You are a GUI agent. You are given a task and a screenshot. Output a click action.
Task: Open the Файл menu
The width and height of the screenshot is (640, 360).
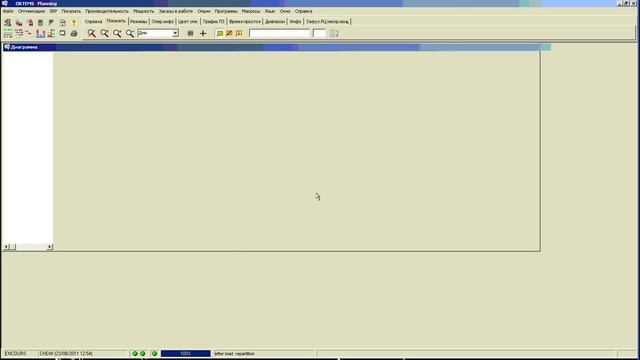coord(8,11)
